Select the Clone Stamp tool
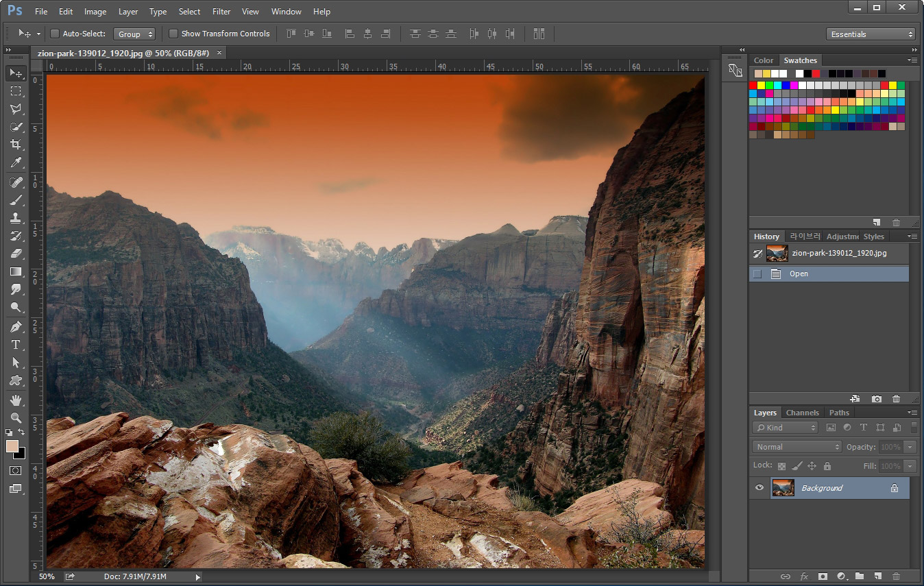Image resolution: width=924 pixels, height=586 pixels. [x=16, y=218]
